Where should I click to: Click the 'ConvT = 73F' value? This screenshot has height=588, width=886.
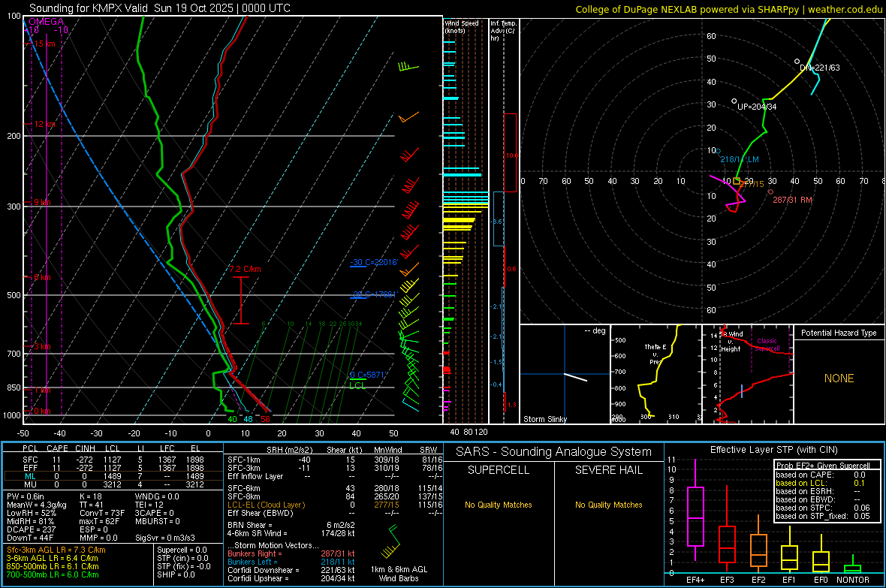[x=102, y=514]
